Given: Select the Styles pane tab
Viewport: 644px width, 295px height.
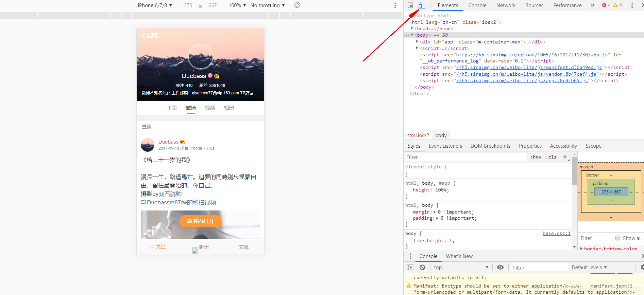Looking at the screenshot, I should 414,146.
